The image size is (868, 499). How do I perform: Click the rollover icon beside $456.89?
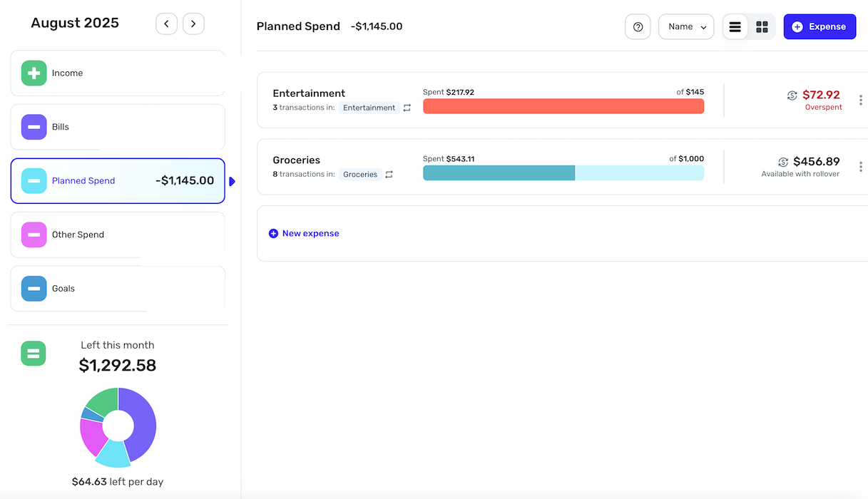point(783,163)
